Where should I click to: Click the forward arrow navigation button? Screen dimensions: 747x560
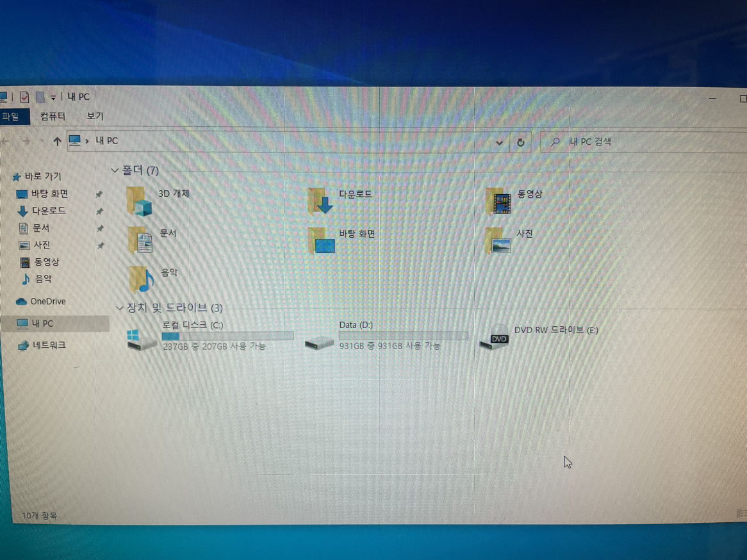(x=26, y=141)
